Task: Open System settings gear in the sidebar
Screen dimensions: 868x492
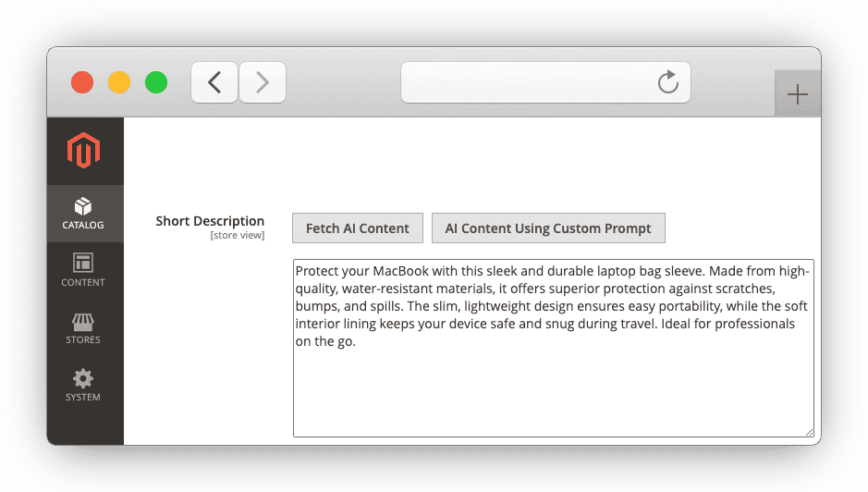Action: pos(83,379)
